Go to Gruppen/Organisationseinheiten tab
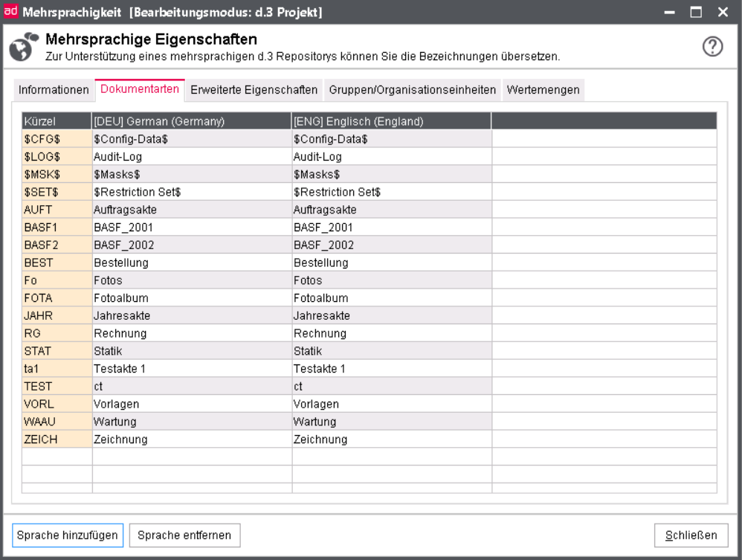Viewport: 742px width, 560px height. 412,90
